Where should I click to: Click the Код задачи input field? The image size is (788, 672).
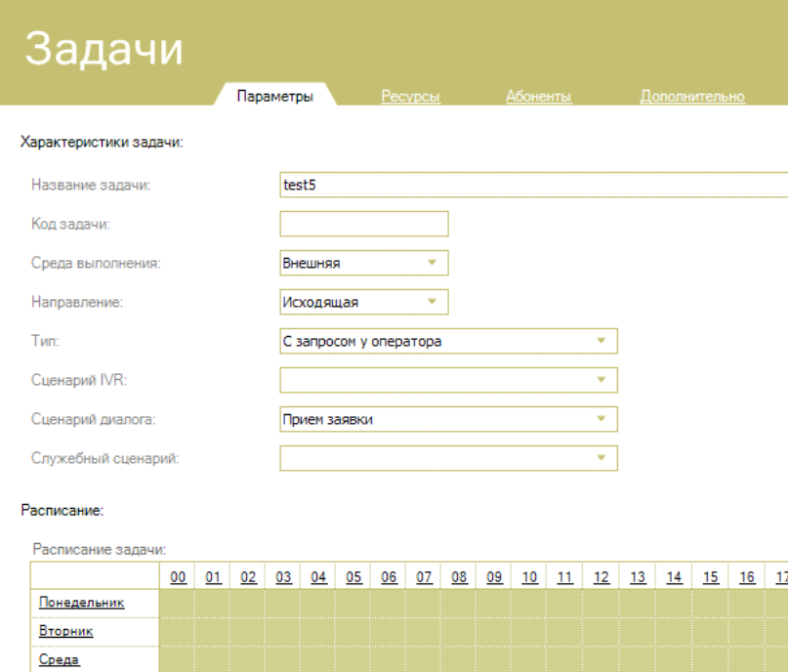tap(363, 224)
